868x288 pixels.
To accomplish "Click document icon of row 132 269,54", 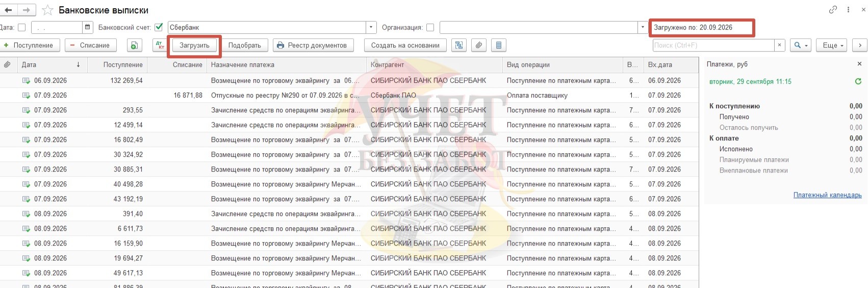I will pyautogui.click(x=26, y=81).
